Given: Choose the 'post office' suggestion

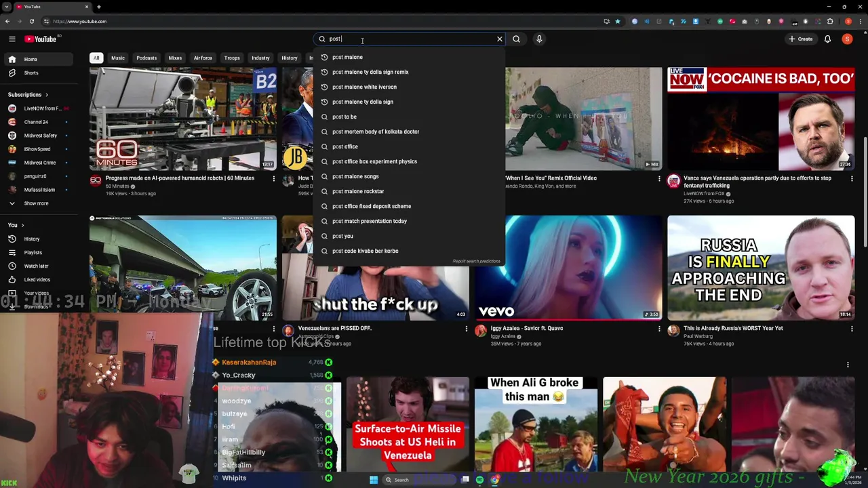Looking at the screenshot, I should [409, 146].
